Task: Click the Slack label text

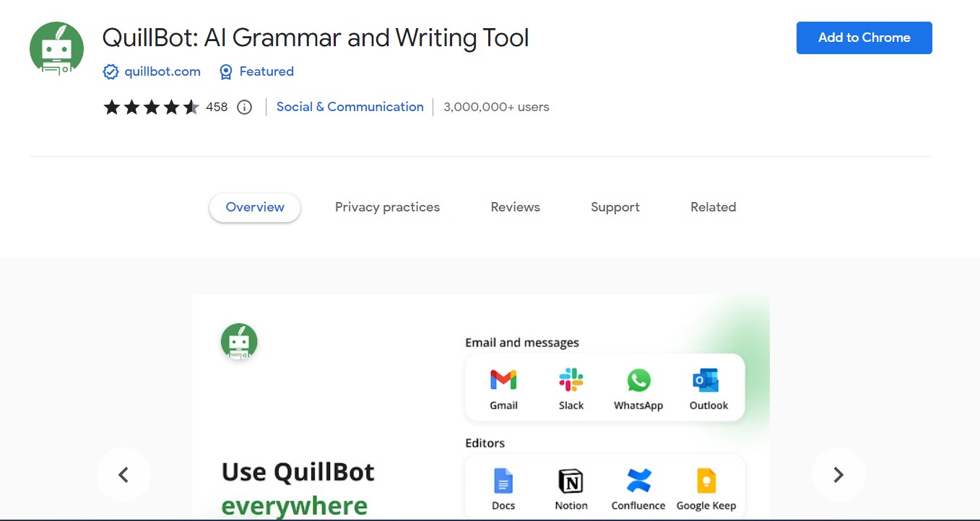Action: point(571,406)
